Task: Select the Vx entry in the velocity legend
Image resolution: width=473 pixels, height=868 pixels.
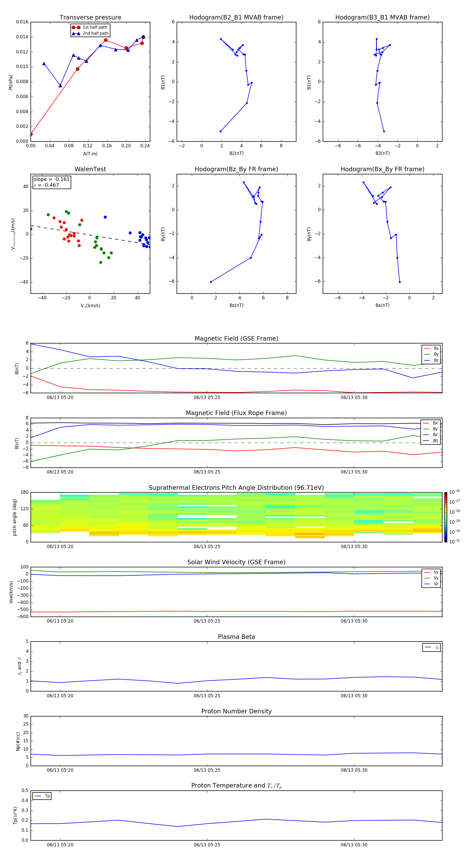Action: (x=431, y=573)
